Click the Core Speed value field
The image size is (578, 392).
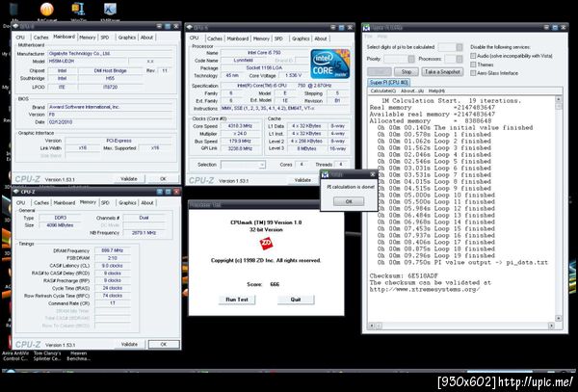click(241, 126)
